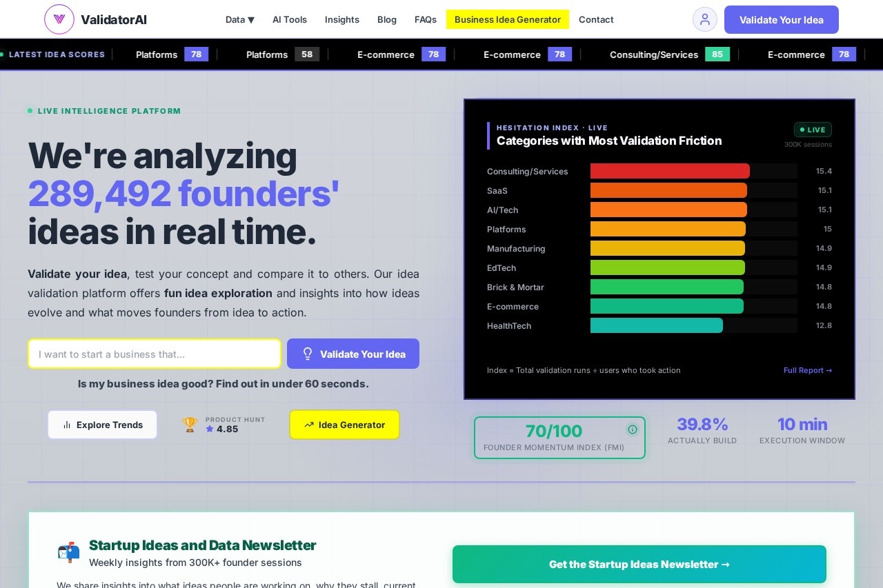Open the user account profile icon
The height and width of the screenshot is (588, 883).
pyautogui.click(x=705, y=19)
